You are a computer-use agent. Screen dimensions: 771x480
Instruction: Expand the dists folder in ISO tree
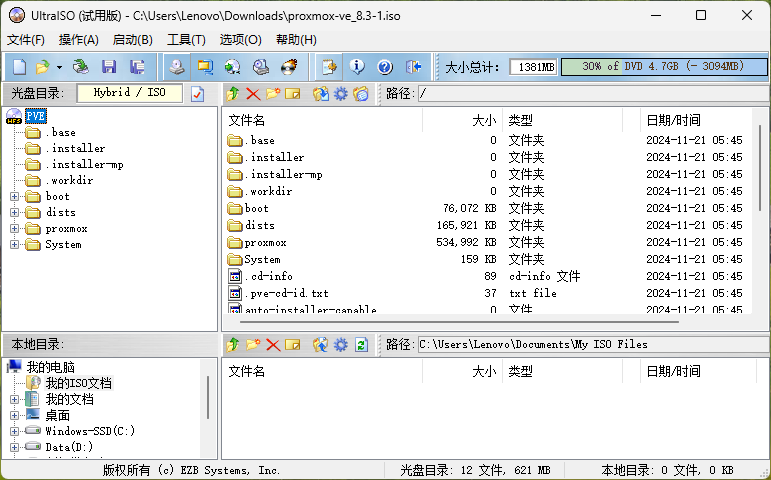pos(14,212)
